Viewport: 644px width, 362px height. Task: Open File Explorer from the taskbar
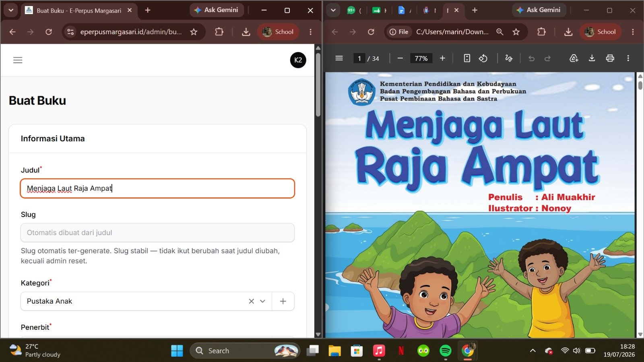click(334, 351)
